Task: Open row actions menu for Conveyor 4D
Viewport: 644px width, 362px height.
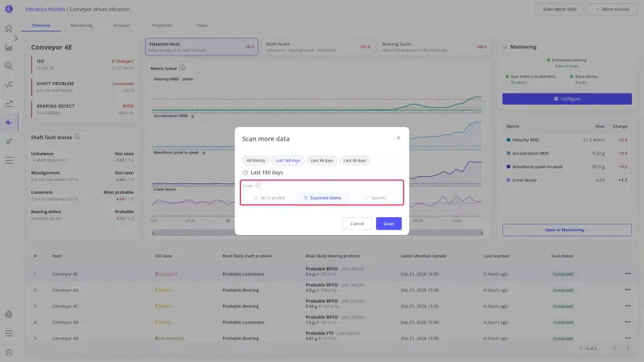Action: pos(628,338)
